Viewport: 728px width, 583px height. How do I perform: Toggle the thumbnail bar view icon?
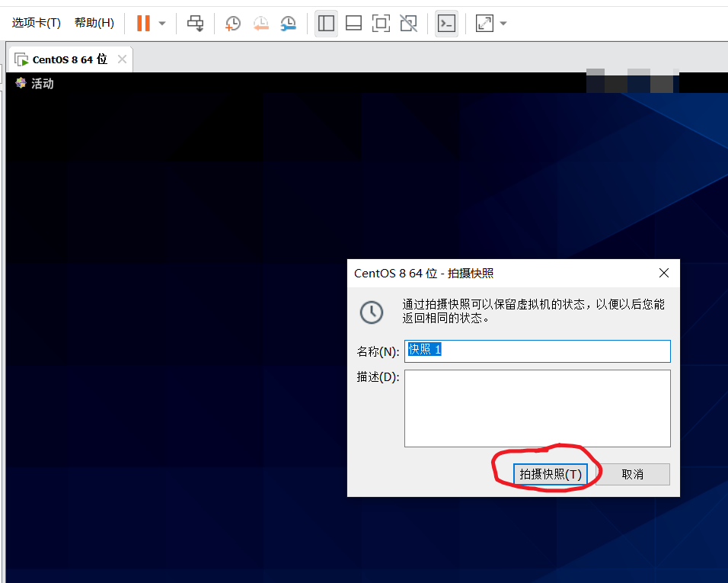point(354,23)
